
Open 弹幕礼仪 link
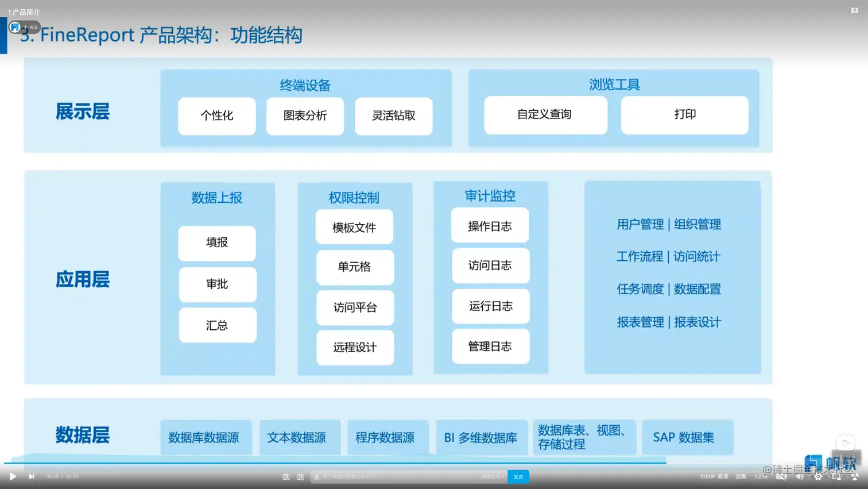[493, 477]
